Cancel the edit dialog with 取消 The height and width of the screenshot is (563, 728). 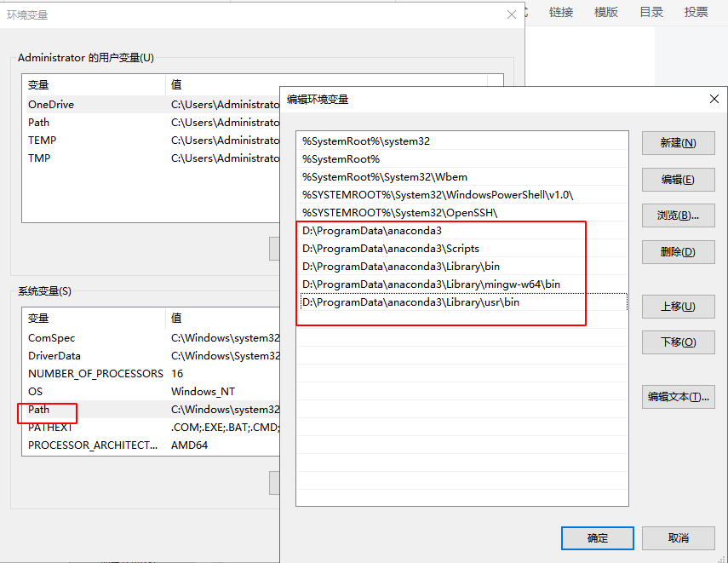[x=679, y=537]
